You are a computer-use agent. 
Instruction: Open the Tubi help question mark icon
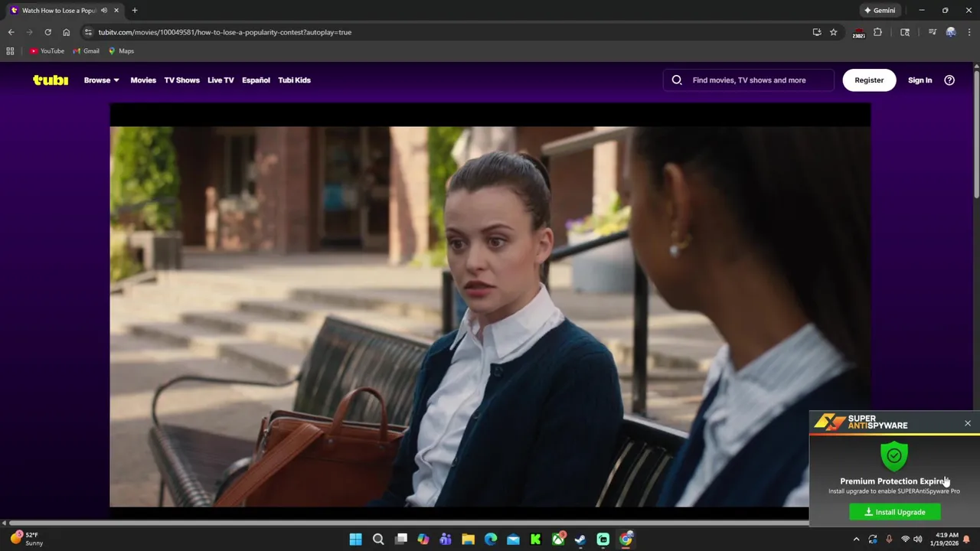949,80
